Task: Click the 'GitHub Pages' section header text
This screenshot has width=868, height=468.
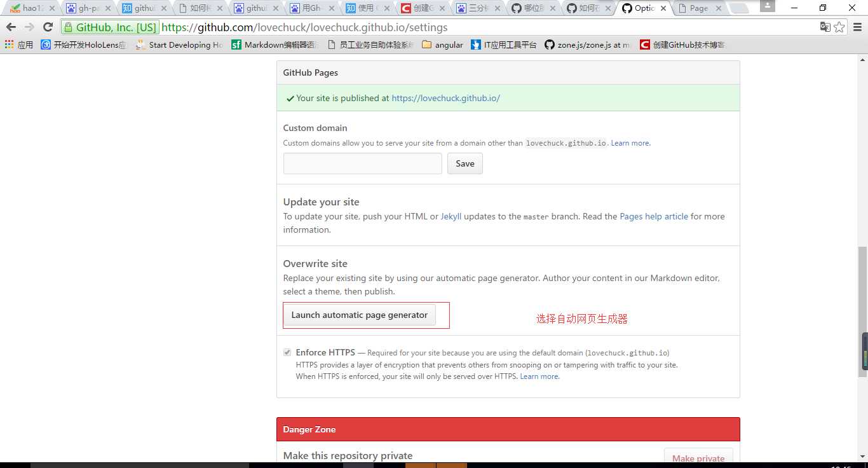Action: coord(311,72)
